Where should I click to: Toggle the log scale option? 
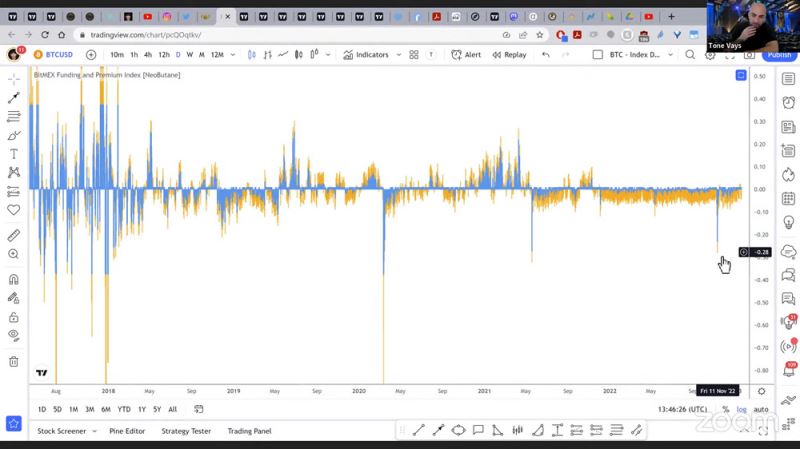coord(742,409)
